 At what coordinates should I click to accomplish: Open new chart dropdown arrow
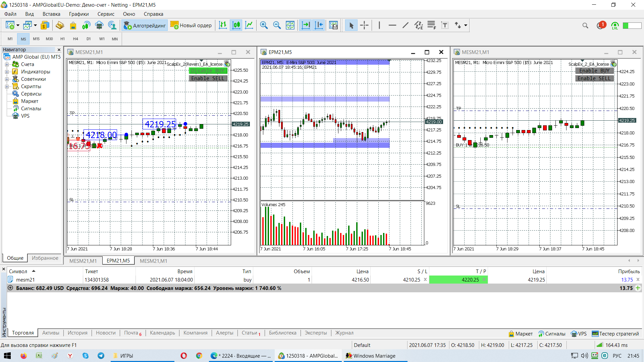tap(18, 25)
